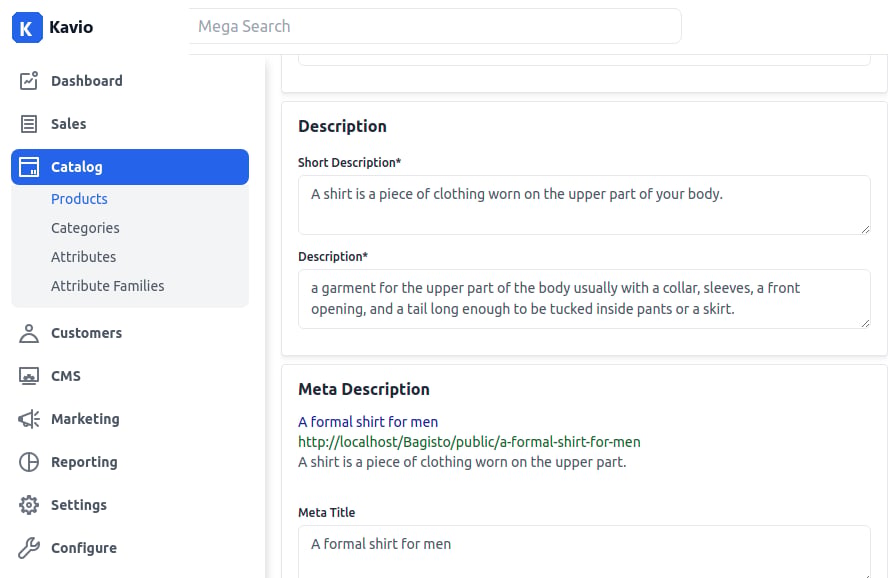Click the Configure wrench icon
Screen dimensions: 888x578
tap(29, 548)
